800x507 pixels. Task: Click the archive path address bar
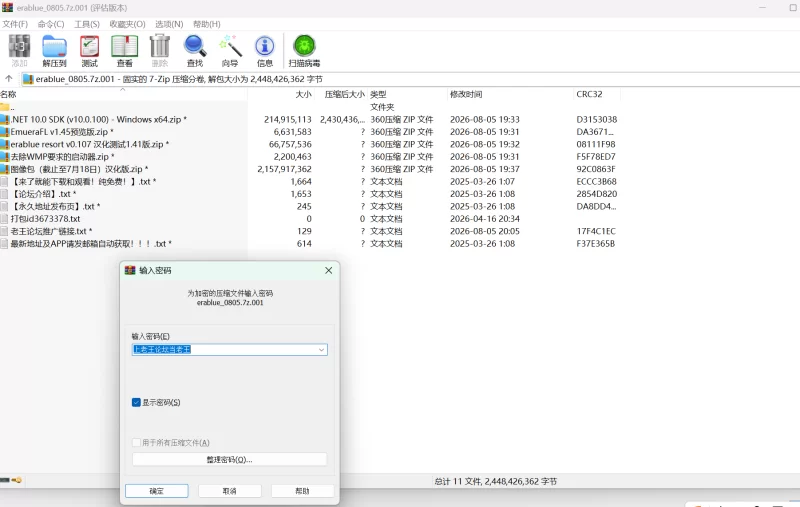click(410, 79)
